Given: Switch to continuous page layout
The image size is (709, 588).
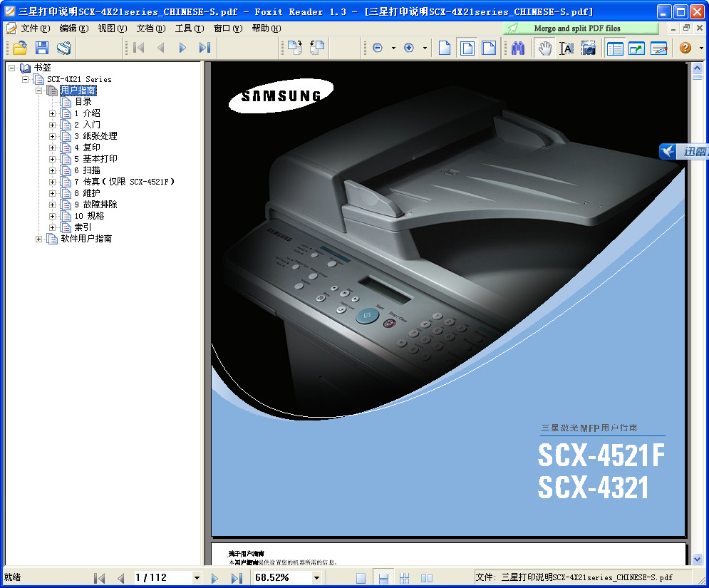Looking at the screenshot, I should coord(383,577).
